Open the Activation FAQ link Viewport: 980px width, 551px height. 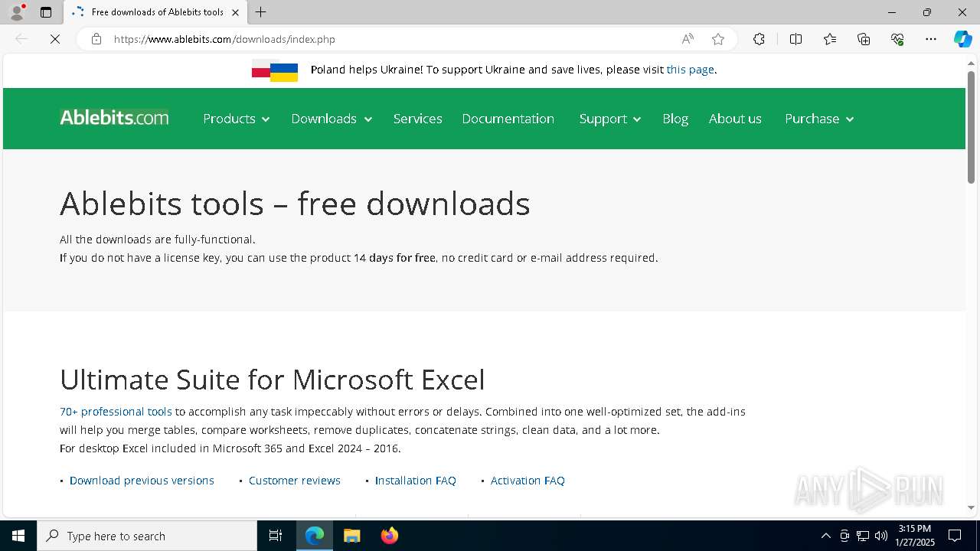click(x=528, y=481)
